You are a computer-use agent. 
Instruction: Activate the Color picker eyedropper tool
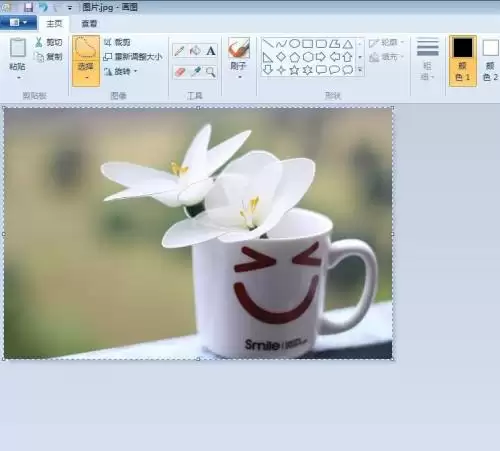(x=195, y=72)
